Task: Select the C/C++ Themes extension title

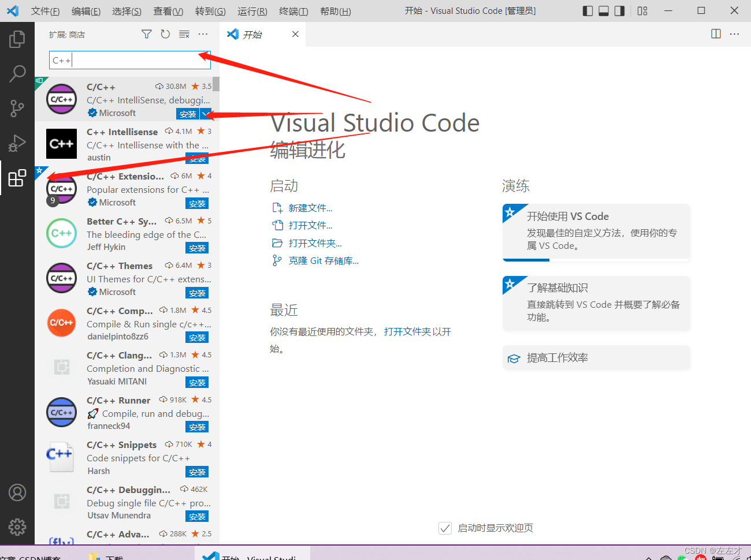Action: (120, 266)
